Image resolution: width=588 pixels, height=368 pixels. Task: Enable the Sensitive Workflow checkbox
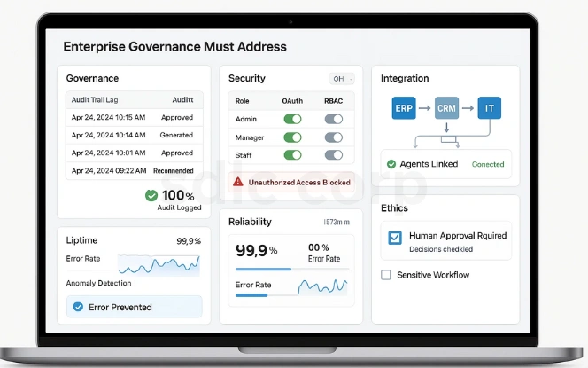(385, 275)
